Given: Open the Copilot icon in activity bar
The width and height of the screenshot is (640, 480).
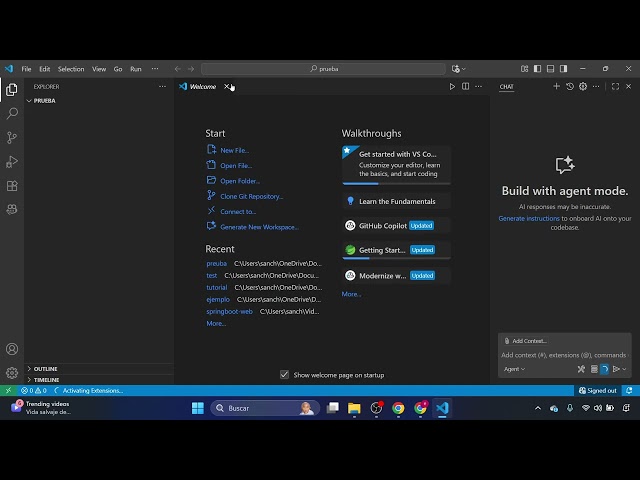Looking at the screenshot, I should pyautogui.click(x=12, y=209).
